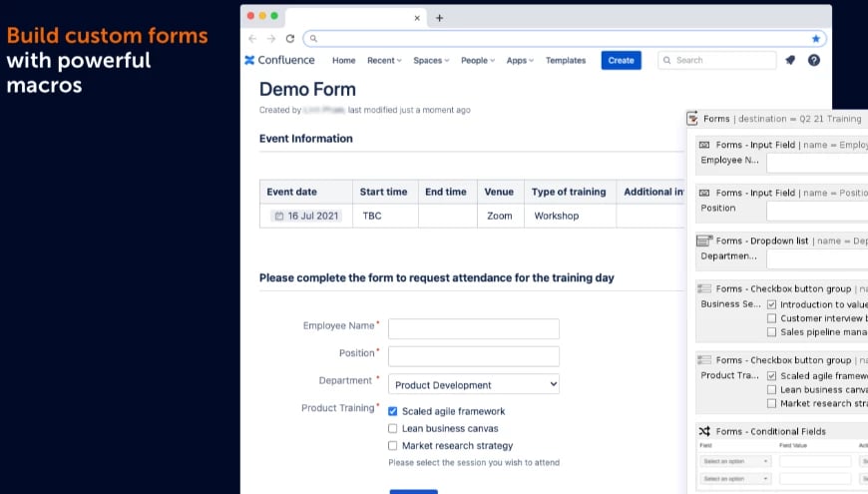Click the 16 Jul 2021 date lozenge

(x=306, y=216)
